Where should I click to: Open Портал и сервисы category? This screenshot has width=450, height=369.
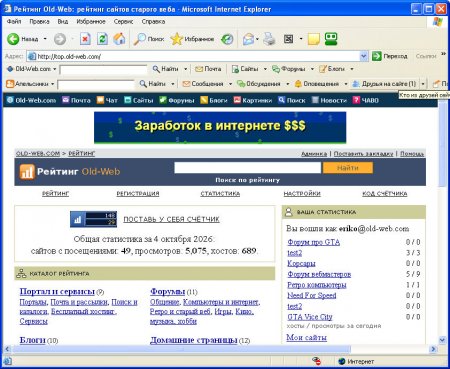click(57, 291)
